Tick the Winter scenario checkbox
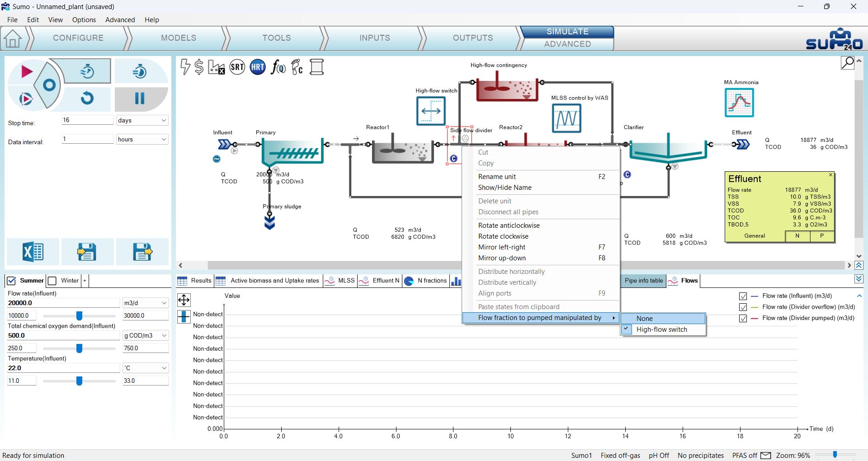Image resolution: width=868 pixels, height=461 pixels. tap(52, 281)
